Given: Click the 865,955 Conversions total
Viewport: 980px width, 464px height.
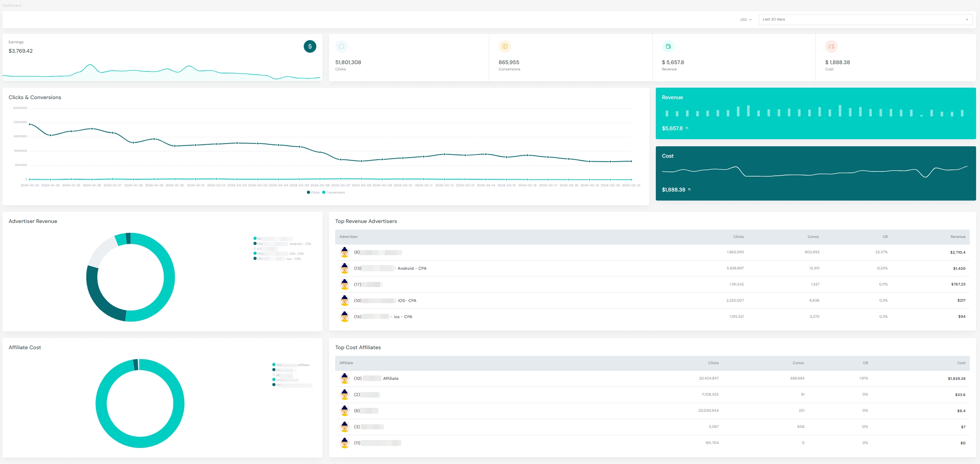Looking at the screenshot, I should tap(509, 63).
